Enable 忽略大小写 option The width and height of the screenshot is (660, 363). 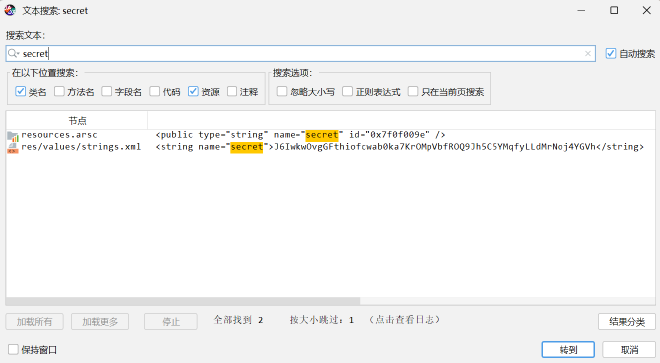(282, 91)
